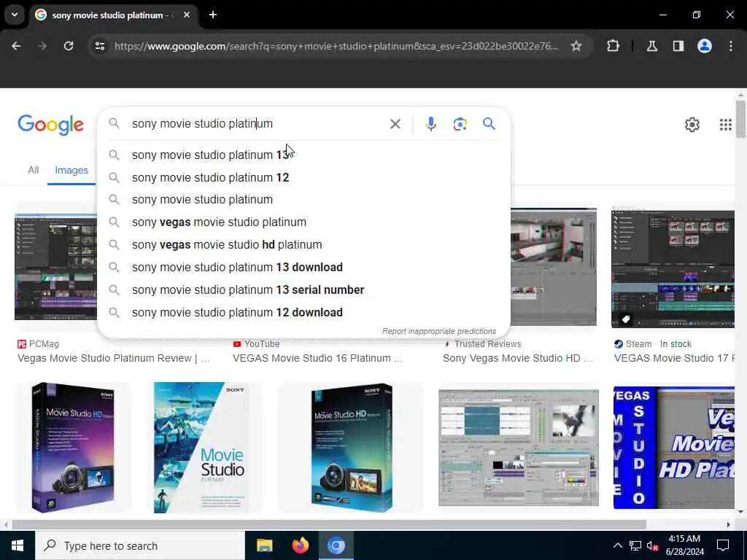Show hidden system tray icons
This screenshot has width=747, height=560.
[x=617, y=545]
